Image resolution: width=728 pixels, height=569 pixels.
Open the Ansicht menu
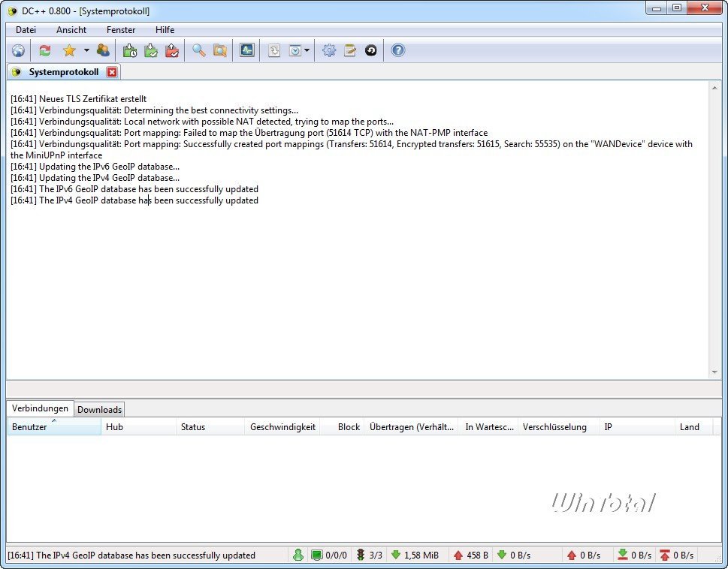tap(71, 30)
